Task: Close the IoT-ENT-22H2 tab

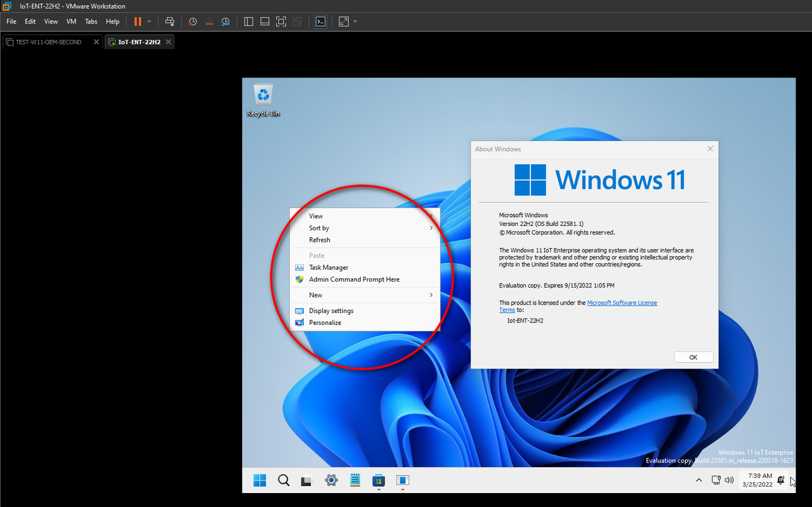Action: coord(168,42)
